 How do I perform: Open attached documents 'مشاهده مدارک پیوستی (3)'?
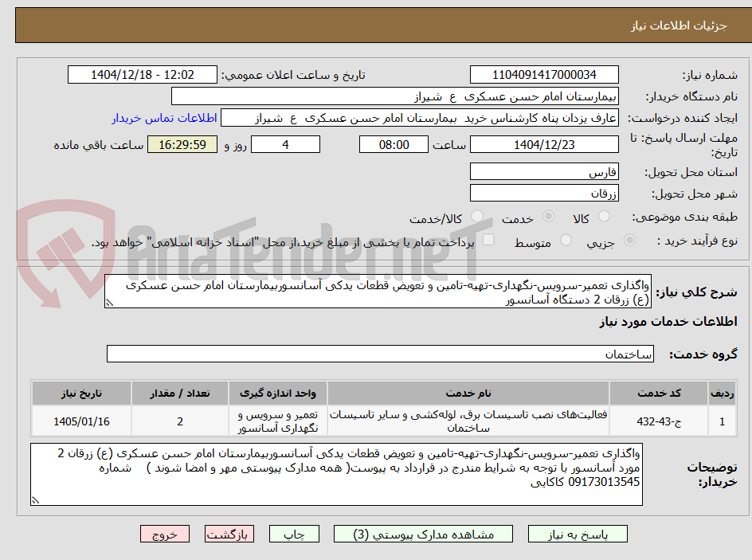423,534
